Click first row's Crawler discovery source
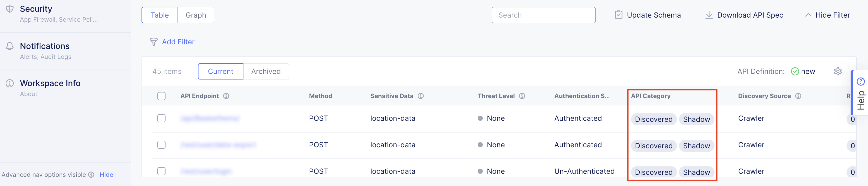 tap(751, 118)
